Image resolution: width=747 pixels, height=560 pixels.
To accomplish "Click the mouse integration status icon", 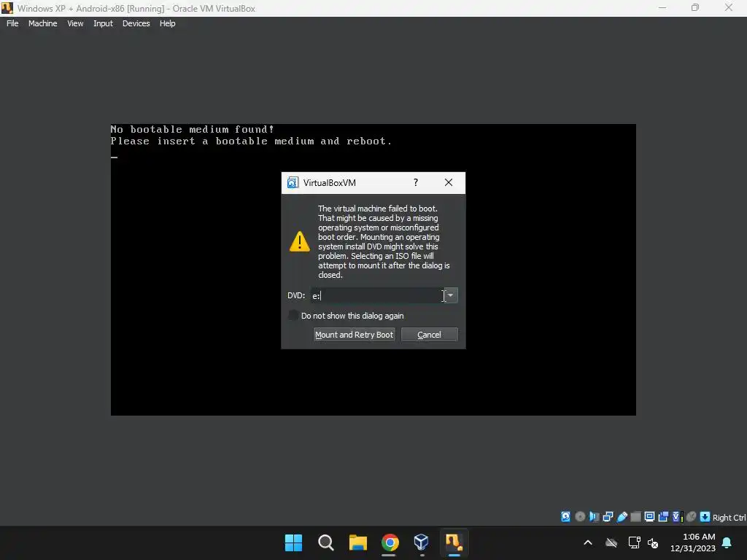I will tap(692, 517).
